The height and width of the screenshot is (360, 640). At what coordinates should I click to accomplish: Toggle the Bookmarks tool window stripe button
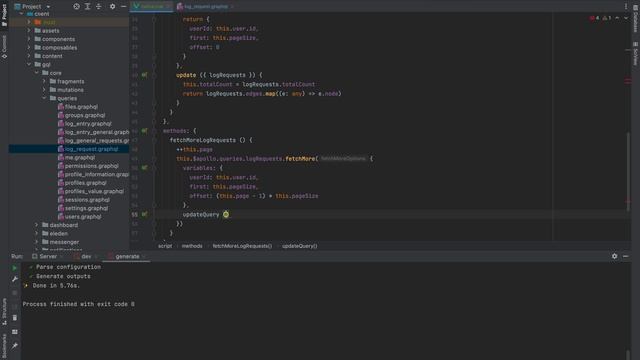click(x=4, y=346)
